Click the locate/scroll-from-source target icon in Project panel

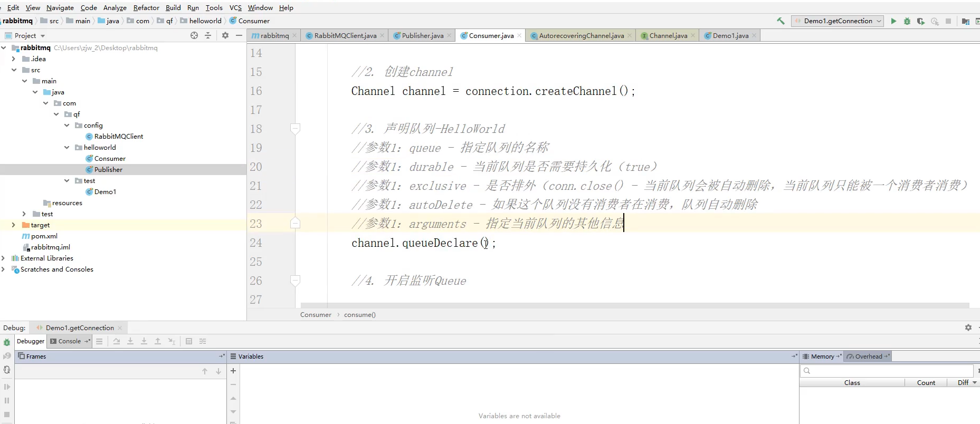(194, 35)
